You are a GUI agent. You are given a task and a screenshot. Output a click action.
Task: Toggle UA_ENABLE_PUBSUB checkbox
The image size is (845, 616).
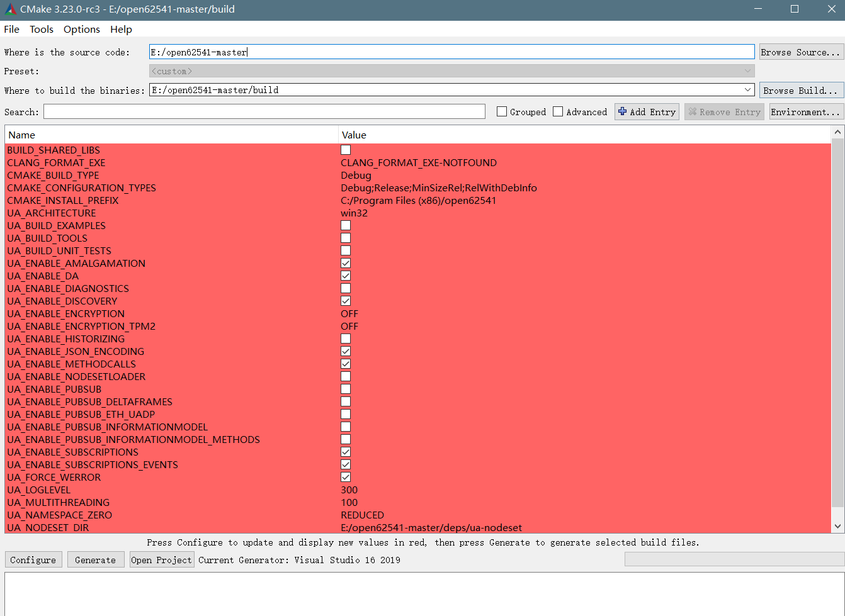point(346,389)
